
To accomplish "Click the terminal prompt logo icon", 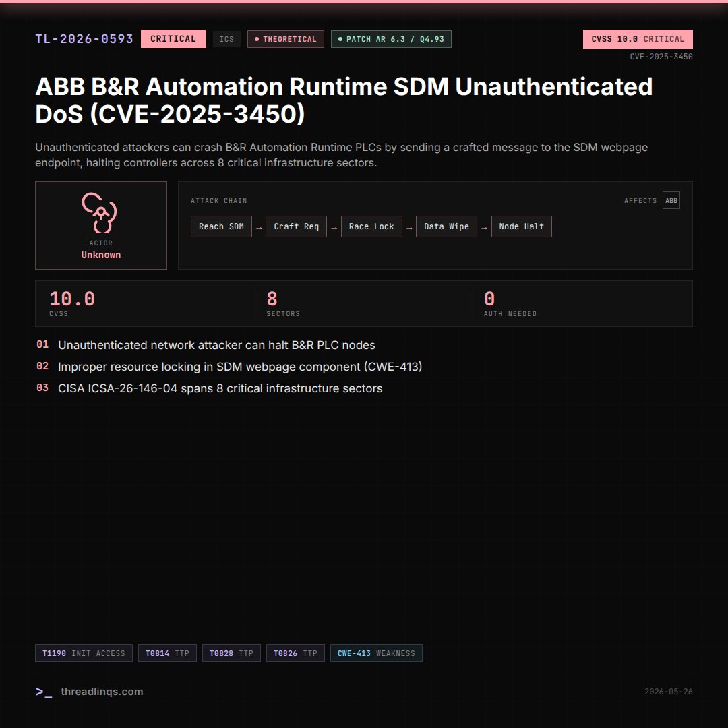I will click(44, 692).
